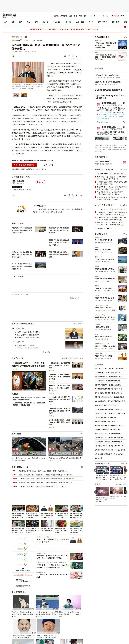129x644 pixels.
Task: Follow reporter 松永和彦 with フォロー button
Action: (41, 182)
